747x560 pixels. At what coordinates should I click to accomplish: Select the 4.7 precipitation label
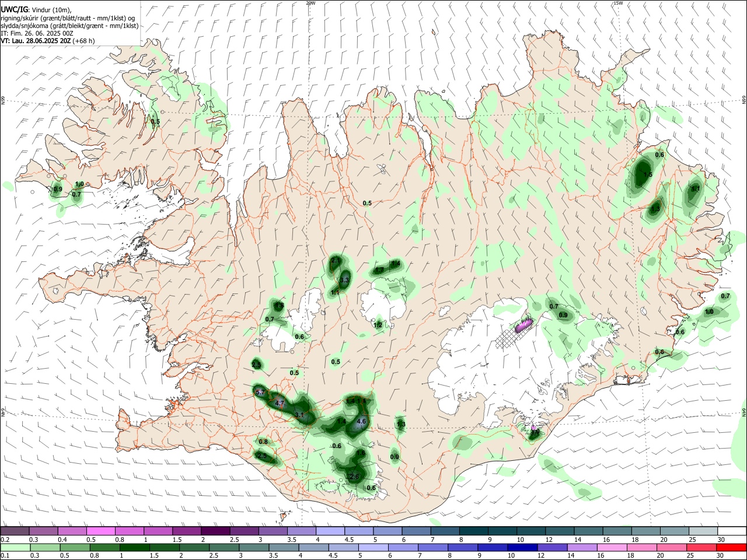pos(279,403)
